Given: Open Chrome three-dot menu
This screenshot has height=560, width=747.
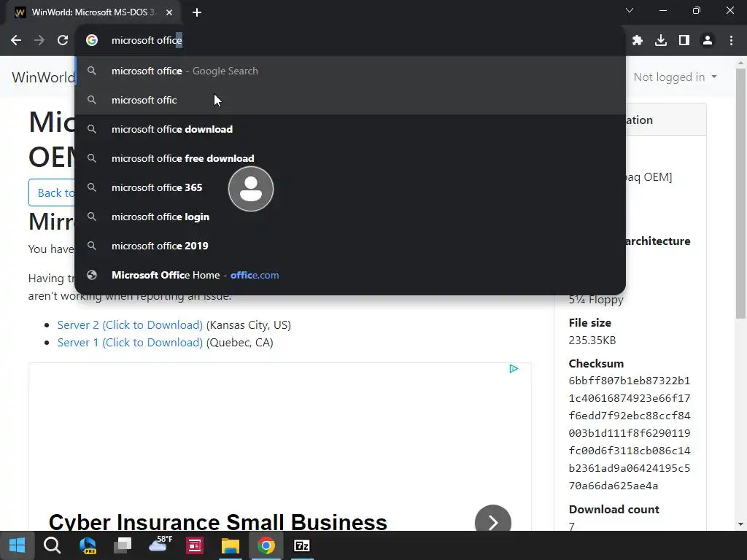Looking at the screenshot, I should [731, 41].
